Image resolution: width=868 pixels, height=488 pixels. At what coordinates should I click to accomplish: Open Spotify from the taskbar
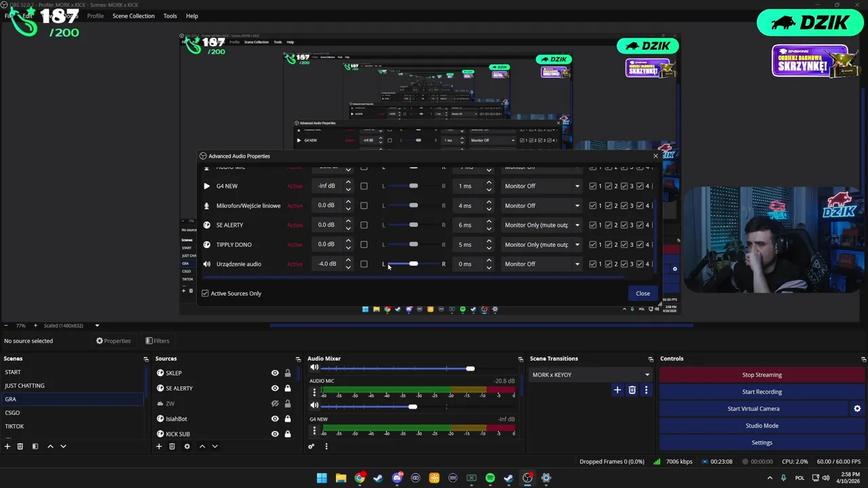click(490, 478)
